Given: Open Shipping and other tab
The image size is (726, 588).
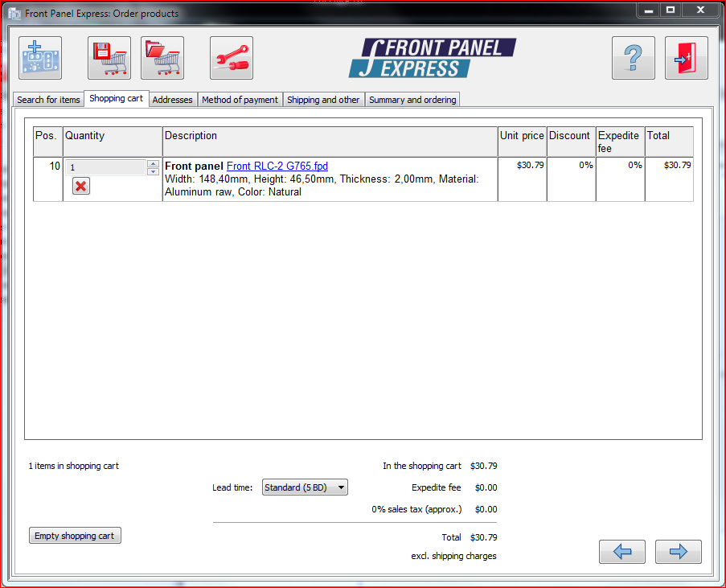Looking at the screenshot, I should pos(323,100).
